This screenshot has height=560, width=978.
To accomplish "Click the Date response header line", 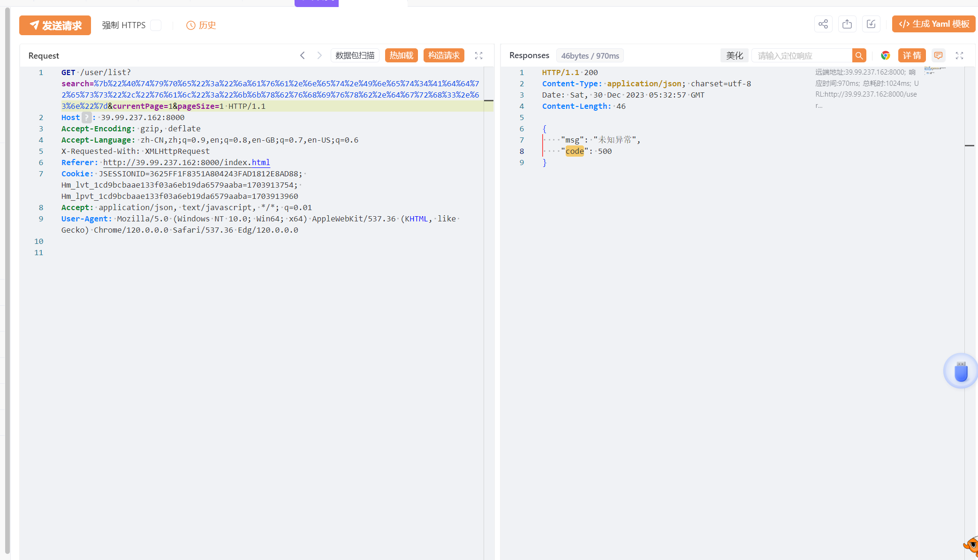I will [623, 95].
